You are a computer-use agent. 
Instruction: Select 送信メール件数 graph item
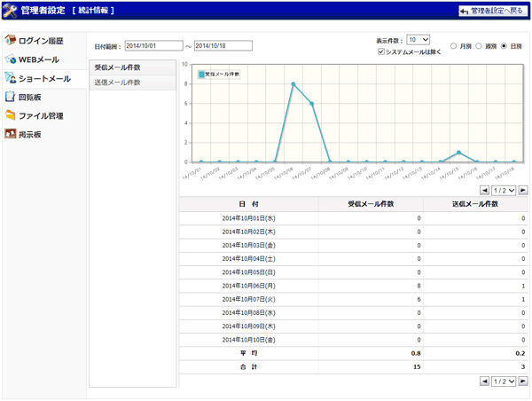[133, 83]
